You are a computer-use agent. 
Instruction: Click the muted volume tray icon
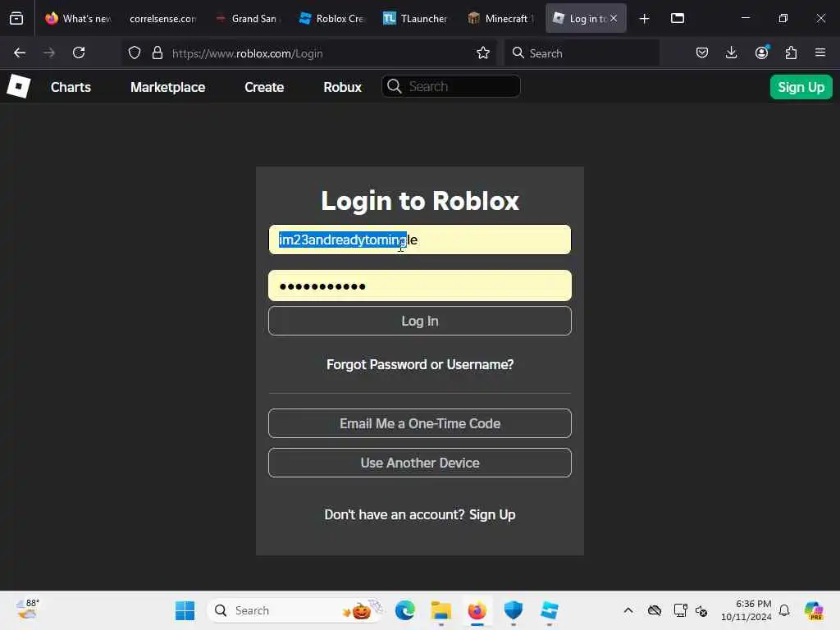coord(701,610)
